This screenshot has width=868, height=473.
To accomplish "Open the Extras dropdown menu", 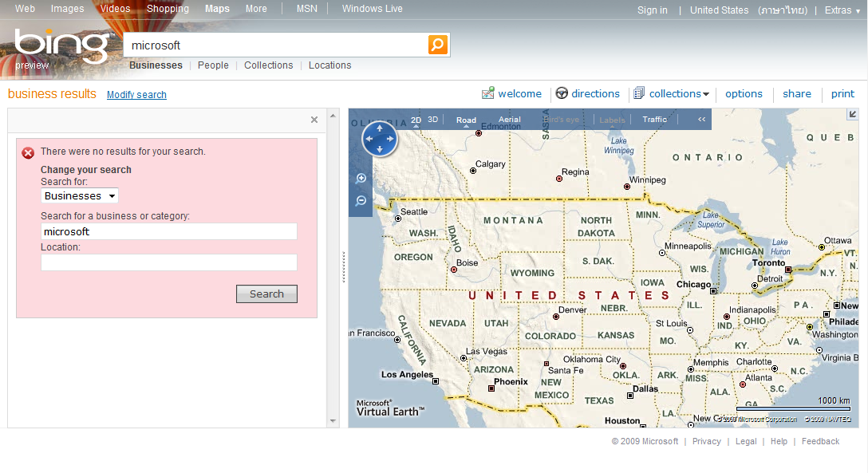I will 842,10.
